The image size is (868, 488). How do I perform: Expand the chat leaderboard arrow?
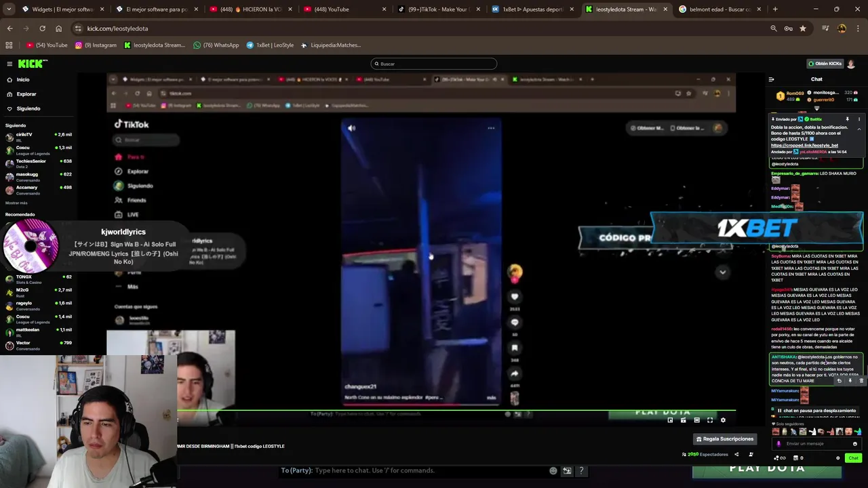[x=816, y=108]
